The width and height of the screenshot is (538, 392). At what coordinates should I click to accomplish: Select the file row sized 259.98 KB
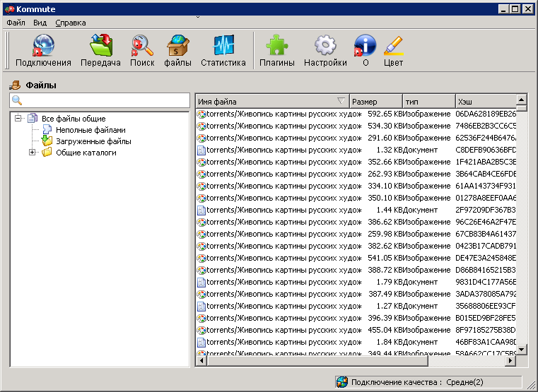[356, 234]
